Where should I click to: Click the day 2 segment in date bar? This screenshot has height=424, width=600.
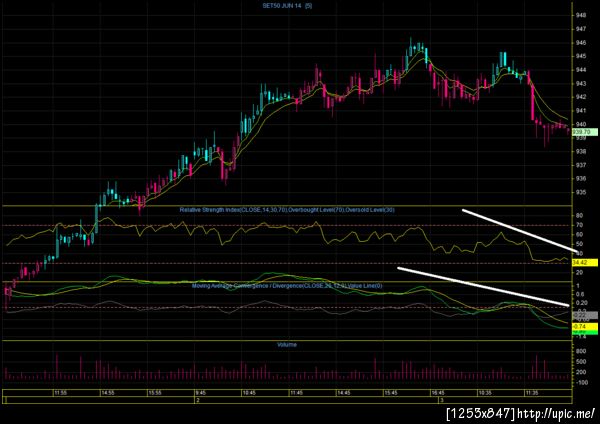[317, 400]
